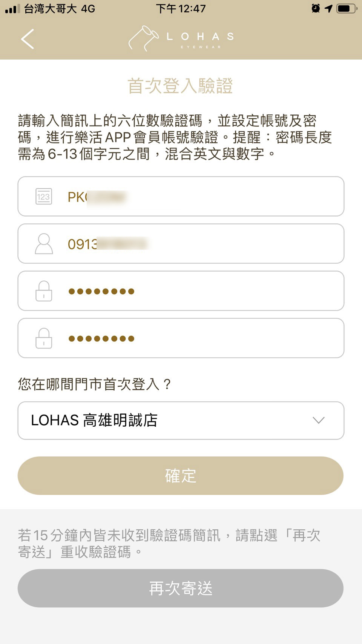
Task: Tap the alarm clock status icon
Action: click(316, 8)
